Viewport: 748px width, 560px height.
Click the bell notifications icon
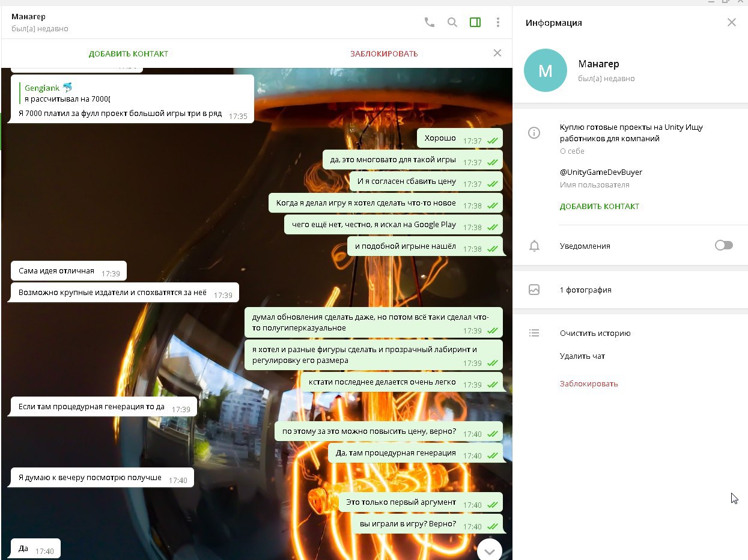[x=534, y=245]
